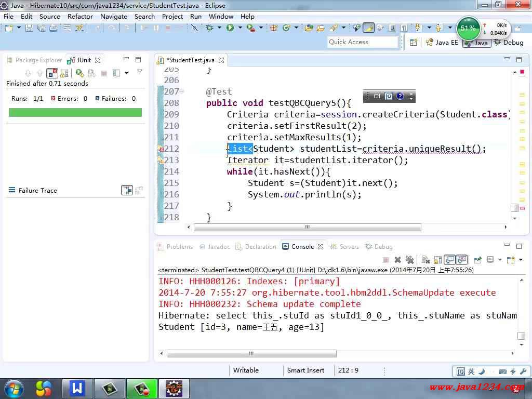
Task: Open the Refactor menu
Action: coord(80,16)
